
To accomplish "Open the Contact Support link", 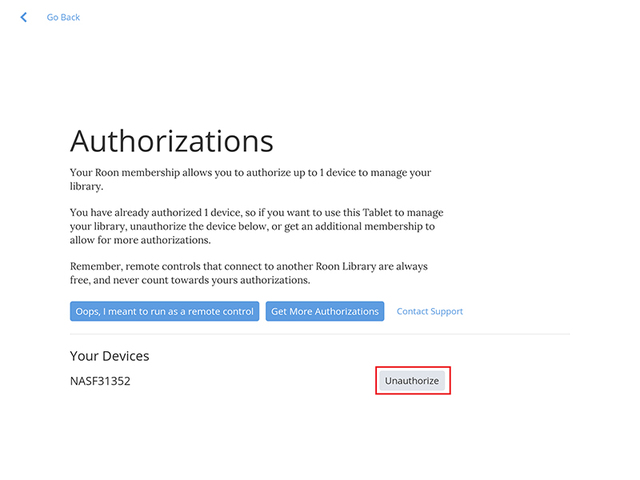I will 430,311.
